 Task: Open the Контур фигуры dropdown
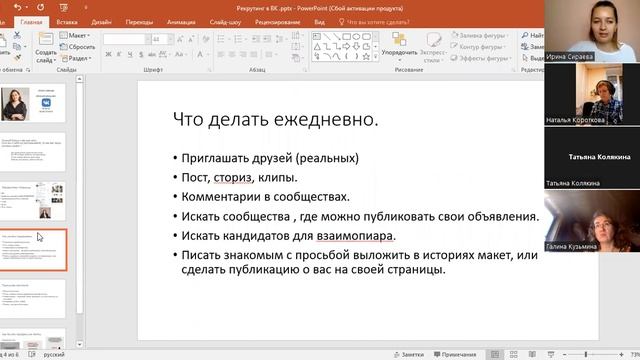point(478,47)
